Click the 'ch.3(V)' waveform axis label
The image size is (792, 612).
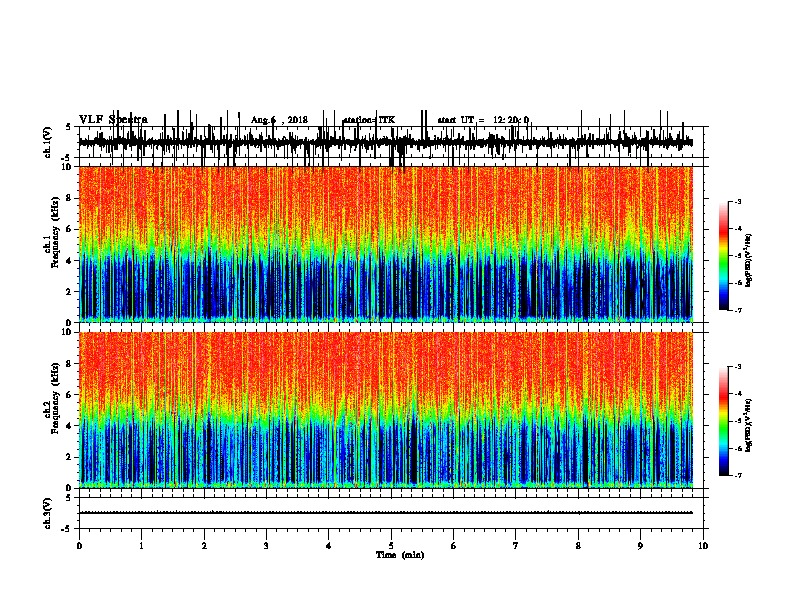coord(47,513)
